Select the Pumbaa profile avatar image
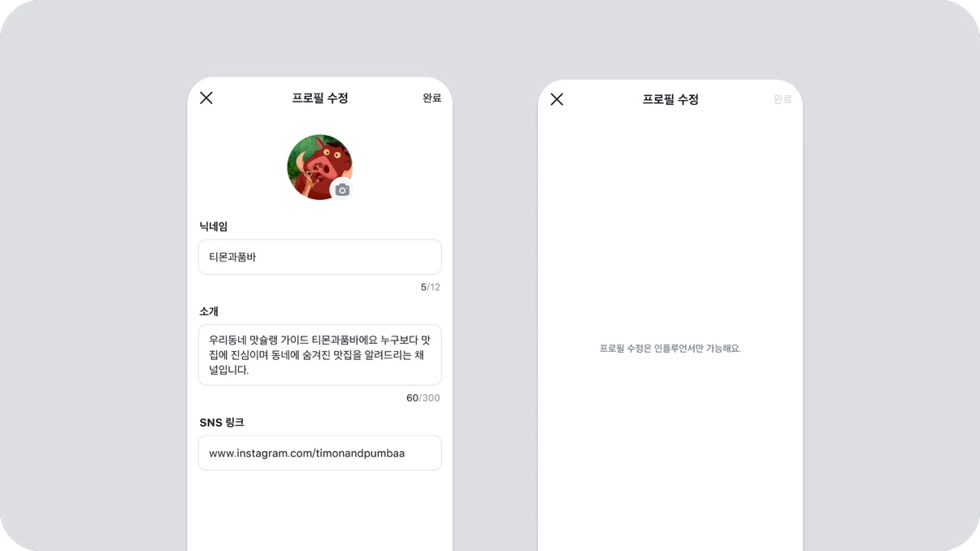This screenshot has height=551, width=980. (x=319, y=167)
